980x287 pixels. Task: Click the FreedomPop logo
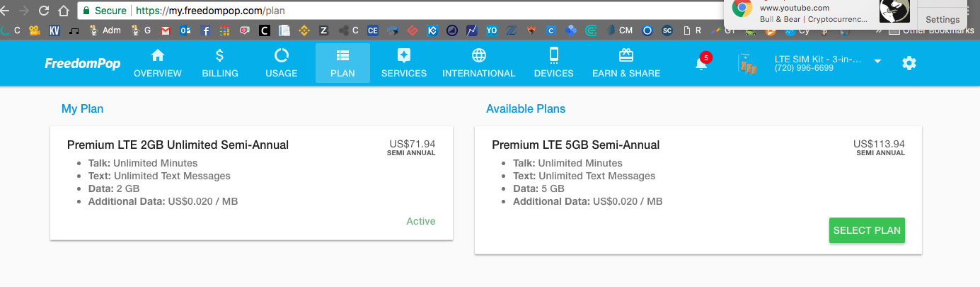pyautogui.click(x=82, y=64)
